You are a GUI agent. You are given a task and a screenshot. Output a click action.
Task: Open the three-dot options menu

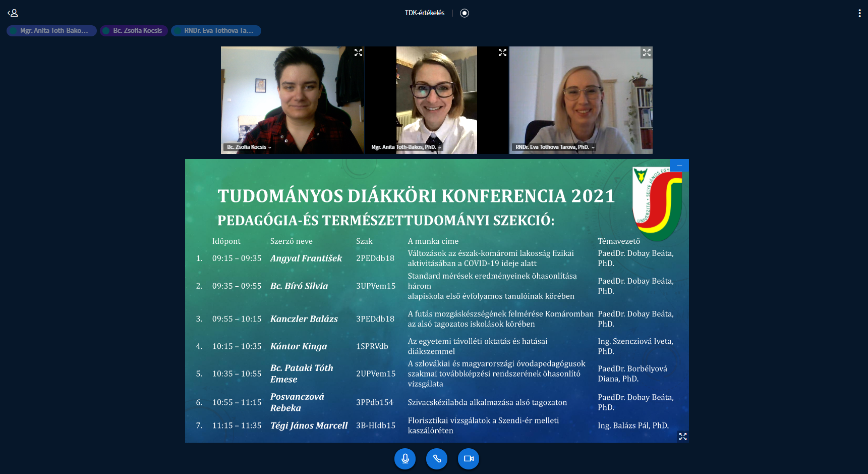pos(859,13)
